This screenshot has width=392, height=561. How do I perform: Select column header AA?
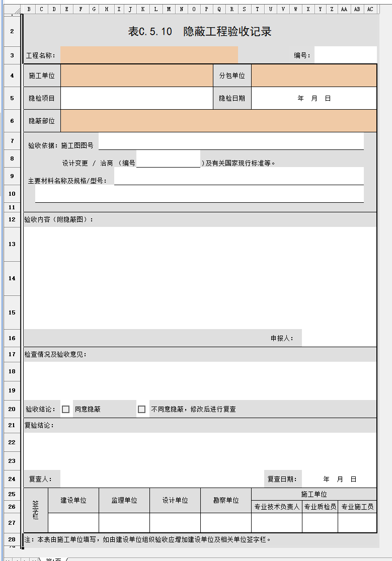(344, 9)
